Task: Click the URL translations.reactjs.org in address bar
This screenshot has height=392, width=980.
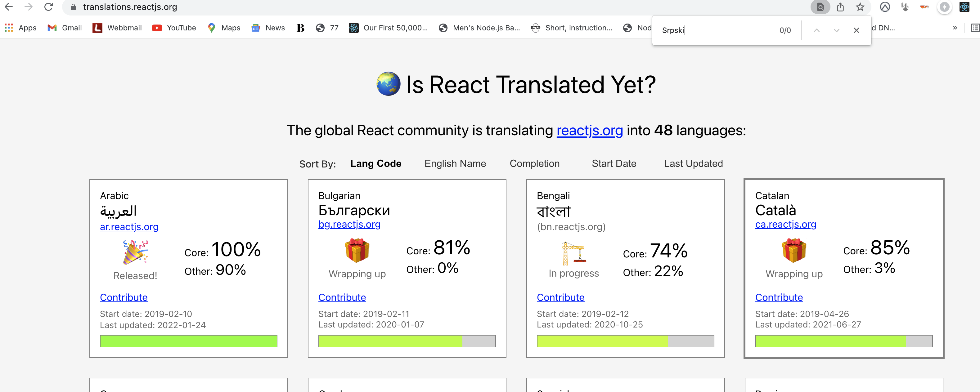Action: 130,7
